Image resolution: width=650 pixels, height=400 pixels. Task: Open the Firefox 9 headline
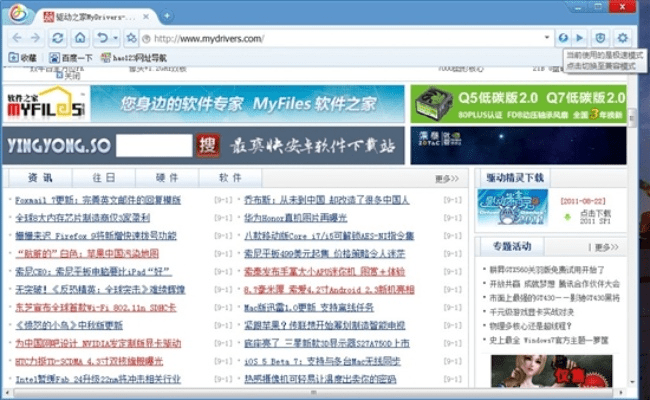96,236
